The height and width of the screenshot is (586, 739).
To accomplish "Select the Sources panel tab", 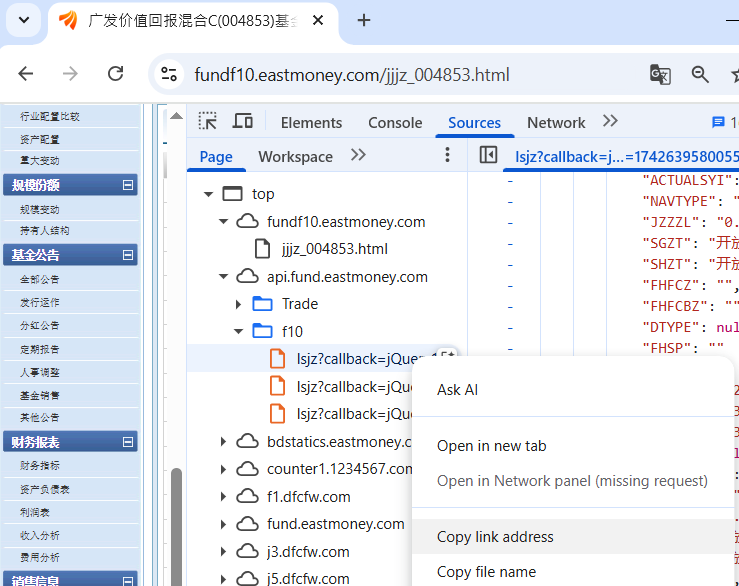I will point(474,123).
